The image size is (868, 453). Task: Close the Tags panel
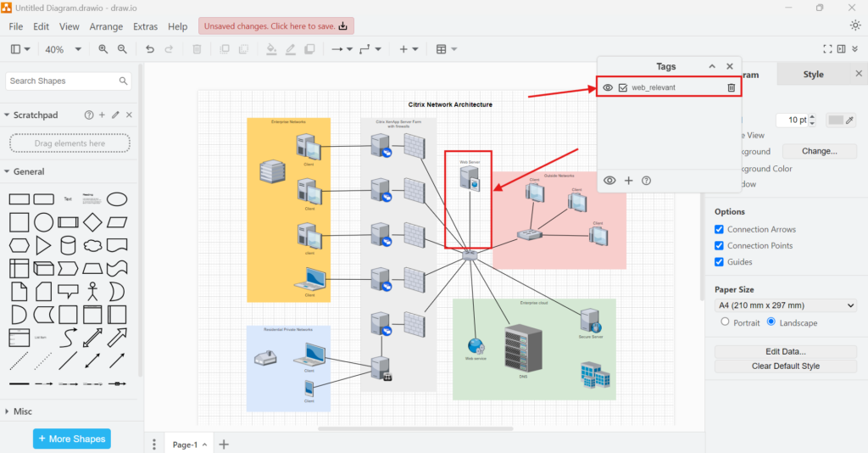(x=730, y=66)
